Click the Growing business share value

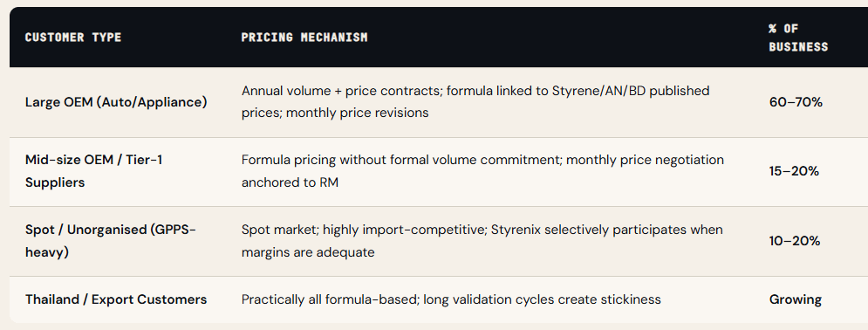[x=796, y=299]
